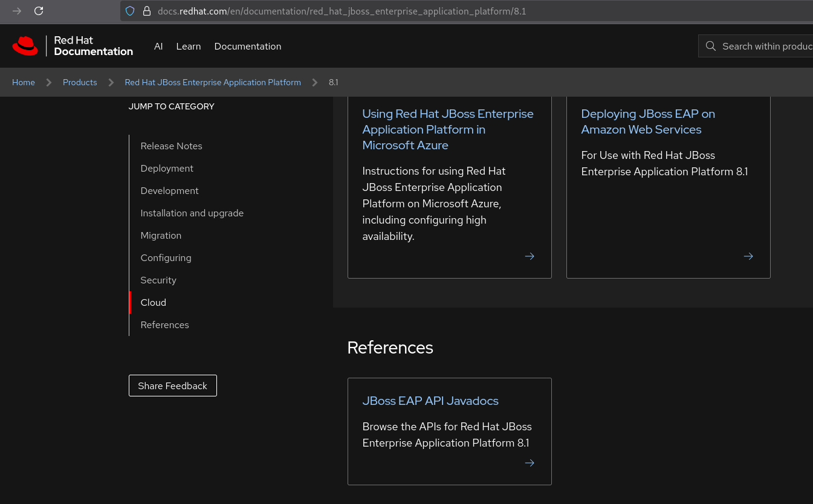Image resolution: width=813 pixels, height=504 pixels.
Task: Click the search magnifier icon
Action: tap(711, 46)
